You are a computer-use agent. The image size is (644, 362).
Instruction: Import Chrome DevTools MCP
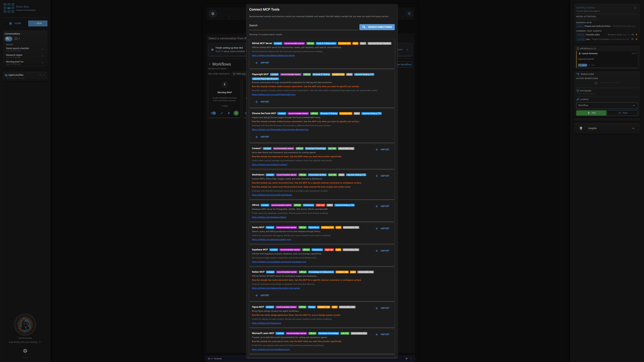262,137
